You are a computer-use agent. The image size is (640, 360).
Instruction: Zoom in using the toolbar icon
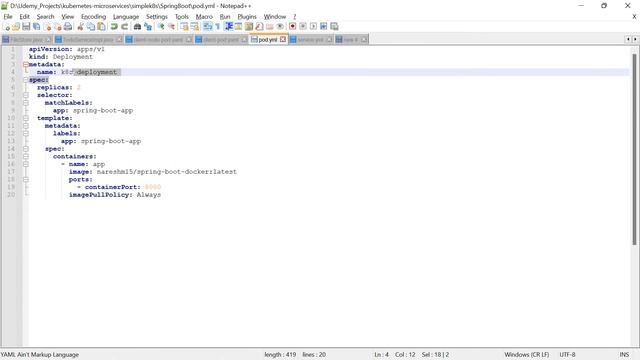(x=161, y=27)
